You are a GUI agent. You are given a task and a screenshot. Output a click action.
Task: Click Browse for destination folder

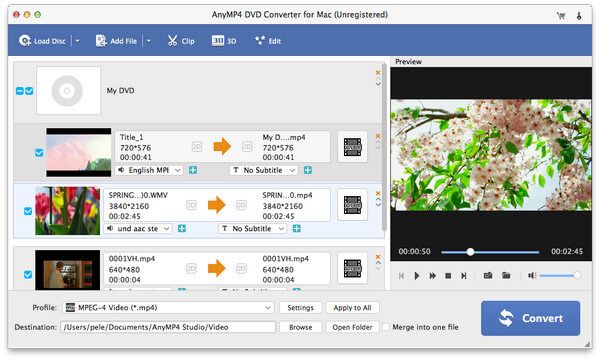coord(300,327)
